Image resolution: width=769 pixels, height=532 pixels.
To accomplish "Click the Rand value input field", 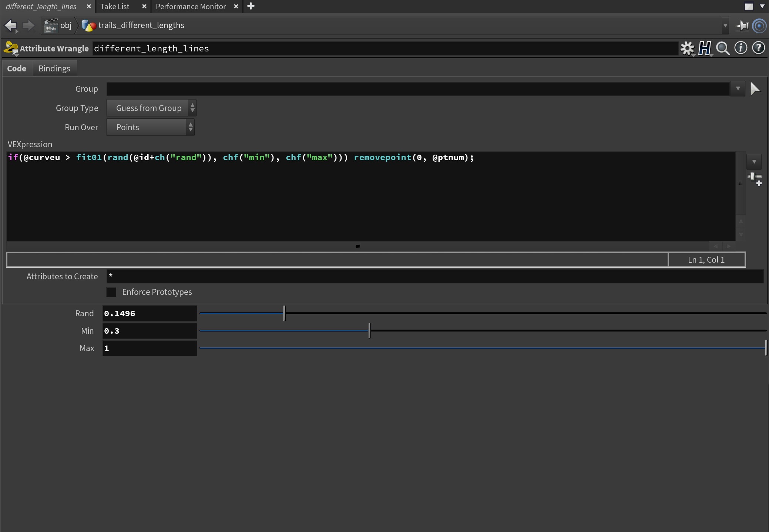I will pyautogui.click(x=150, y=313).
